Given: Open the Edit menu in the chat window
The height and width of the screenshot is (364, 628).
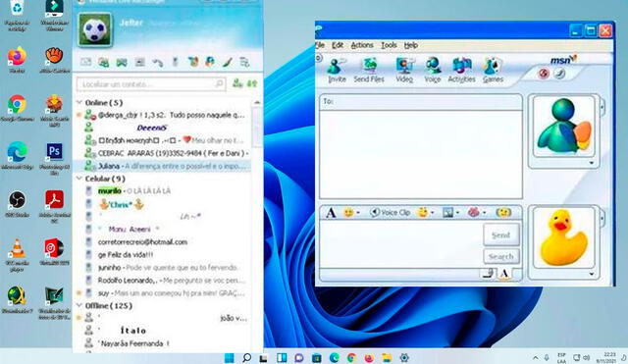Looking at the screenshot, I should click(x=338, y=45).
